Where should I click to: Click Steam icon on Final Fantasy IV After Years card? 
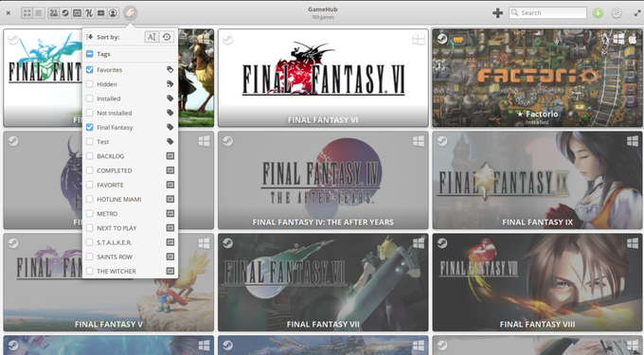click(x=227, y=141)
